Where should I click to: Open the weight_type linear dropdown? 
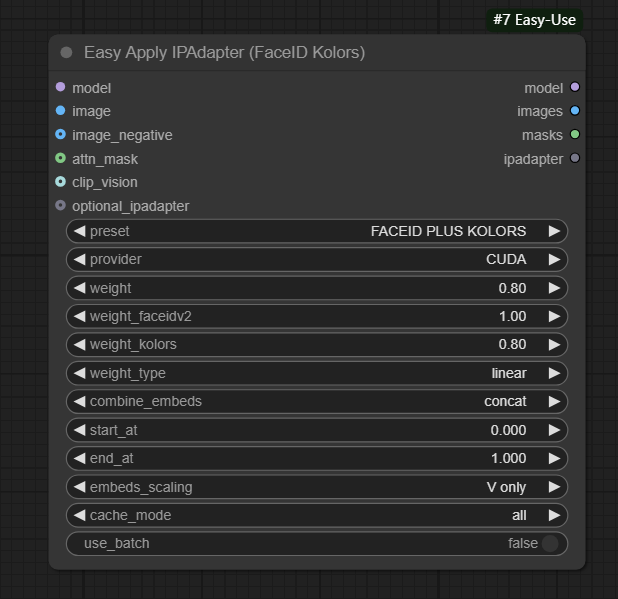pos(316,373)
